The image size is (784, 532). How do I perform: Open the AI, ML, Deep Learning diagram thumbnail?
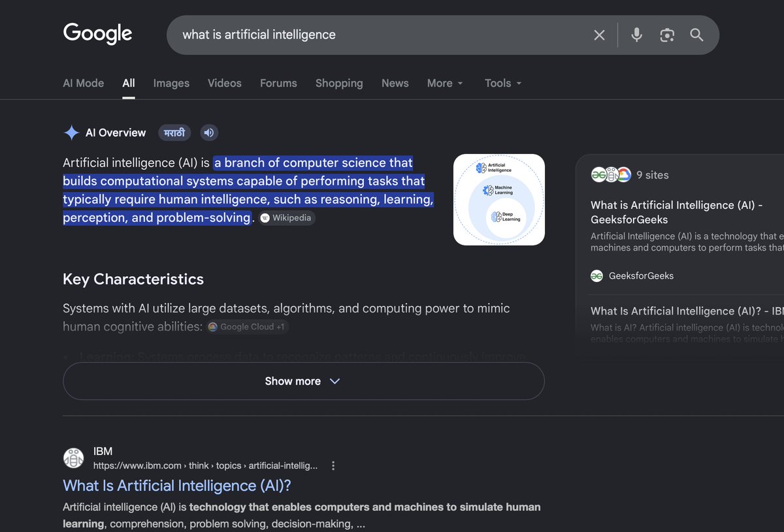(499, 200)
